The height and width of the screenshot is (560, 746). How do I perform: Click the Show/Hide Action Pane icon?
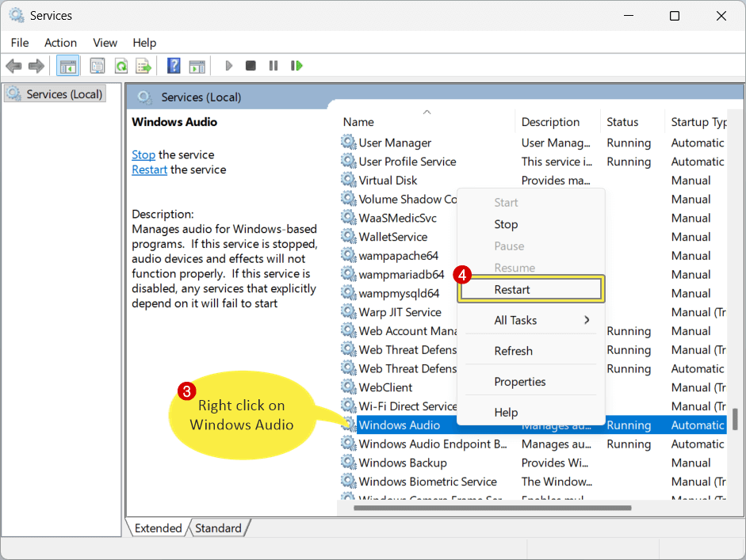tap(197, 66)
